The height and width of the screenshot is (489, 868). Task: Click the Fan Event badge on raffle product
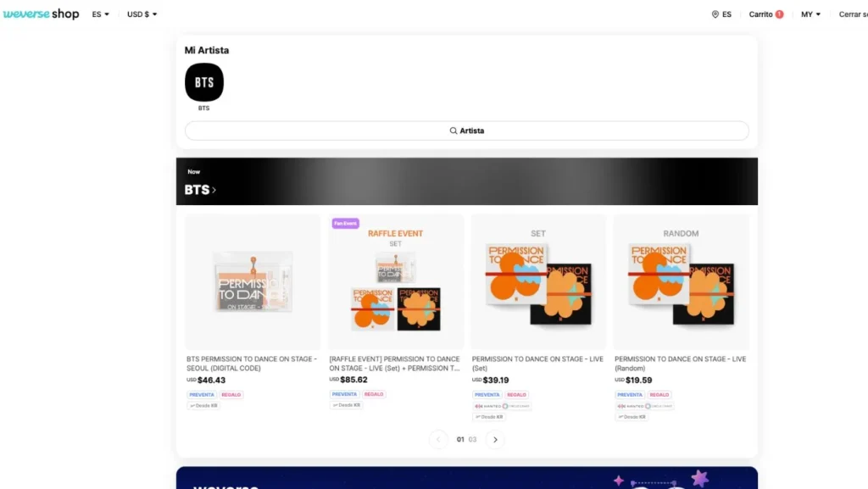point(346,224)
